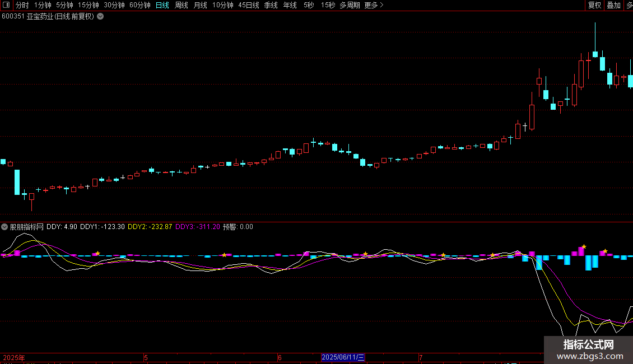Click the 叠加 overlay button
The image size is (633, 364).
(x=613, y=5)
